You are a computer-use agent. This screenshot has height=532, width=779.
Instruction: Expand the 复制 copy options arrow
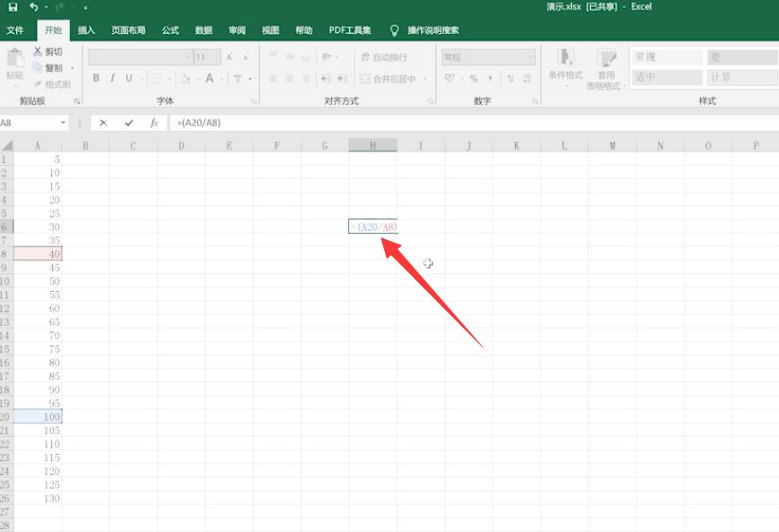(73, 68)
